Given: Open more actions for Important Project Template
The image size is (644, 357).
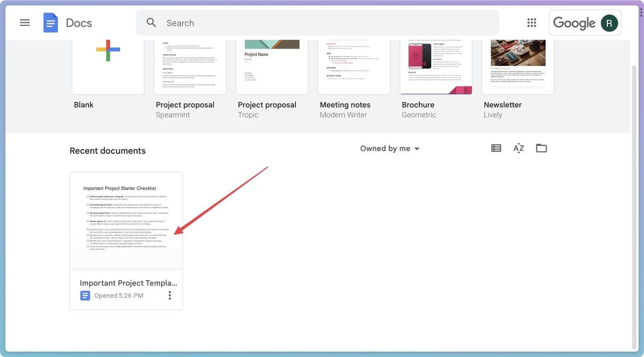Looking at the screenshot, I should pos(170,296).
